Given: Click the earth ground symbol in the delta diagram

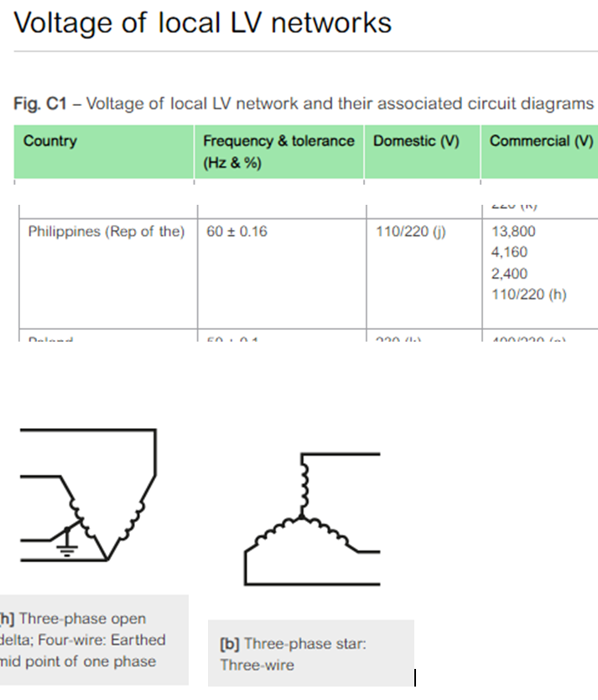Looking at the screenshot, I should tap(68, 551).
